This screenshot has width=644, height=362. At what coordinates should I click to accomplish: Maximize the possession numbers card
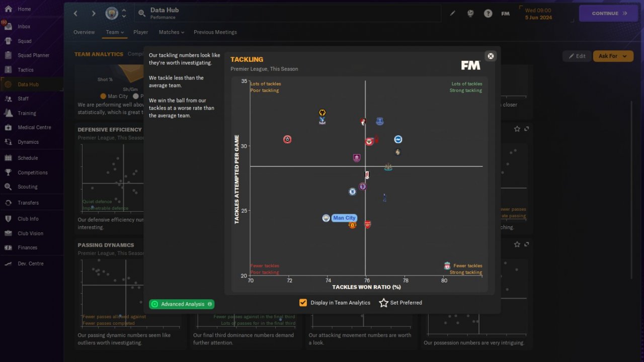pos(527,244)
